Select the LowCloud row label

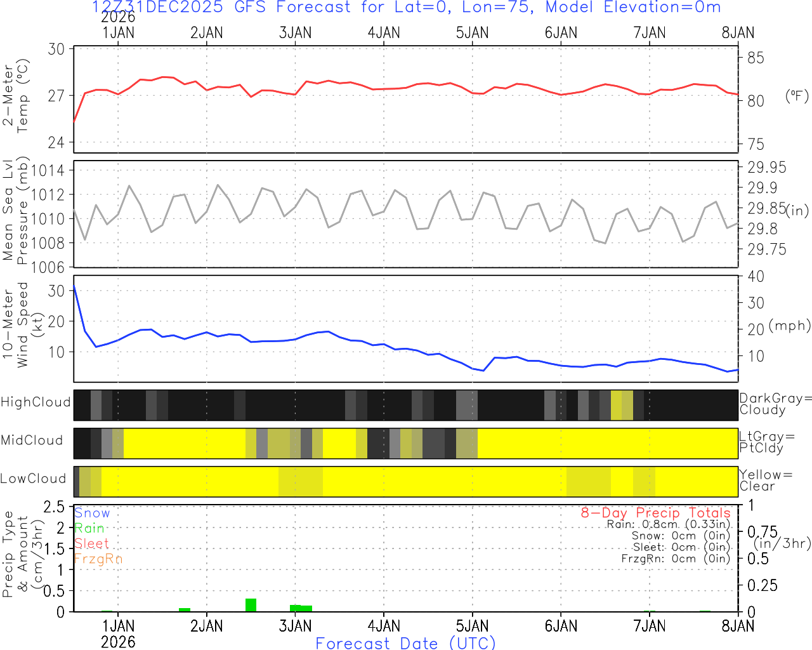(x=33, y=479)
